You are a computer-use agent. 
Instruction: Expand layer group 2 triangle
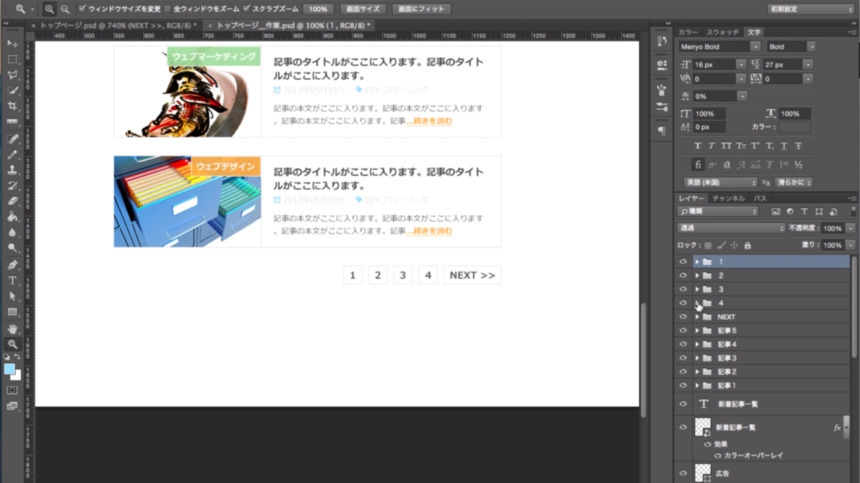click(697, 275)
